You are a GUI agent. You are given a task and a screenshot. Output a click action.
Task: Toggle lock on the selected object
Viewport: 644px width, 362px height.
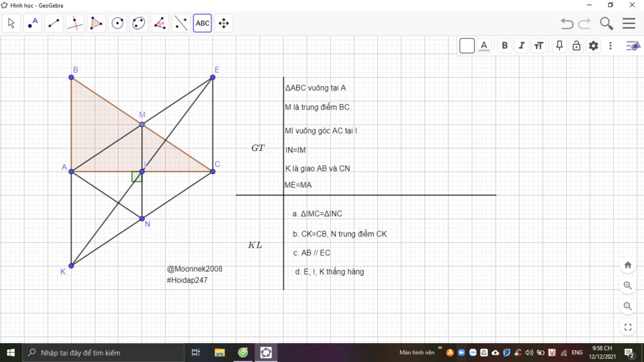pyautogui.click(x=577, y=45)
